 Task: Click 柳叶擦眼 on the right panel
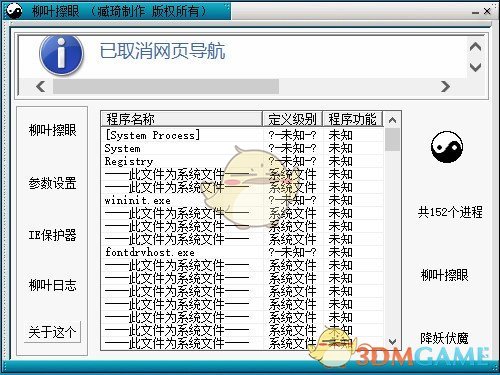[444, 275]
